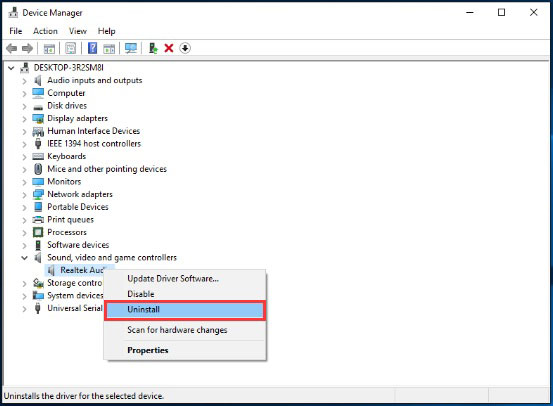Select the Keyboards tree item
Screen dimensions: 553x406
pos(67,156)
